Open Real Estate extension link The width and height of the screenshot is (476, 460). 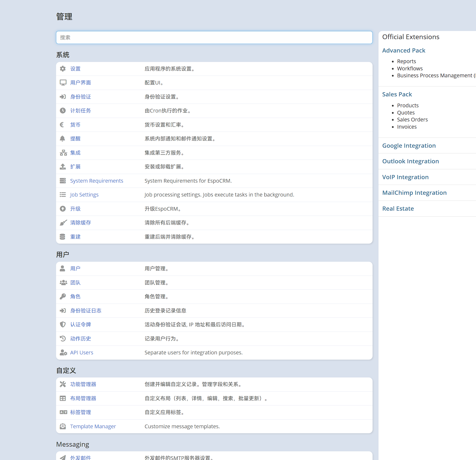click(398, 208)
